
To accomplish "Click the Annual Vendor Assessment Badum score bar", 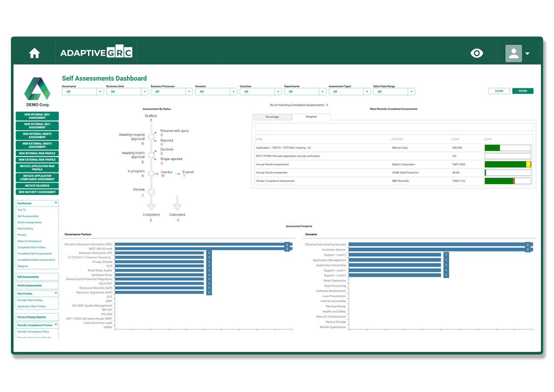I will click(508, 165).
